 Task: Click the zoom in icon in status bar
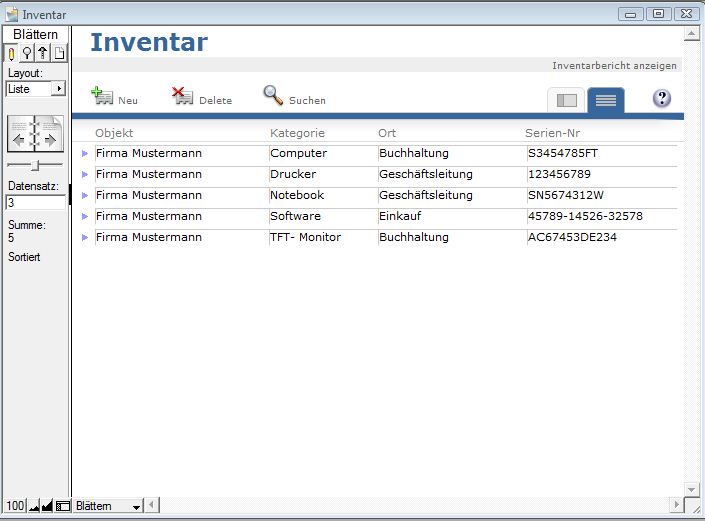point(47,507)
